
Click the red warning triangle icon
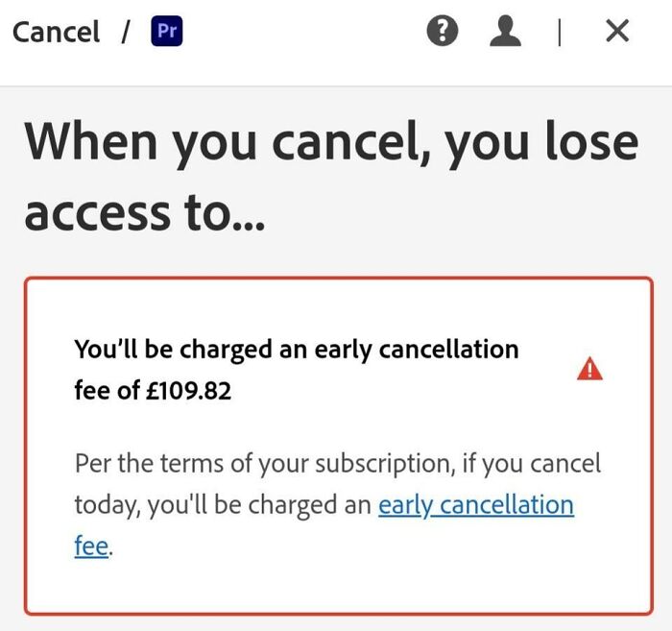[589, 369]
